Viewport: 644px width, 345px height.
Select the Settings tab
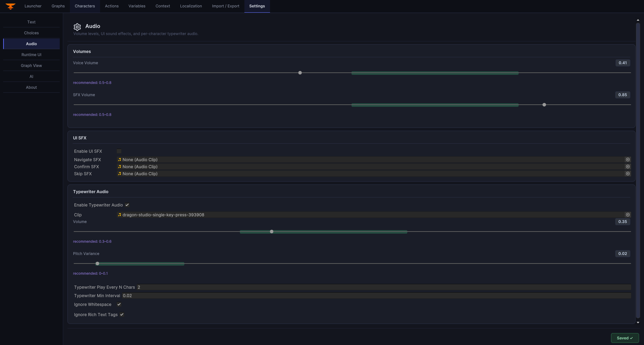(x=257, y=6)
